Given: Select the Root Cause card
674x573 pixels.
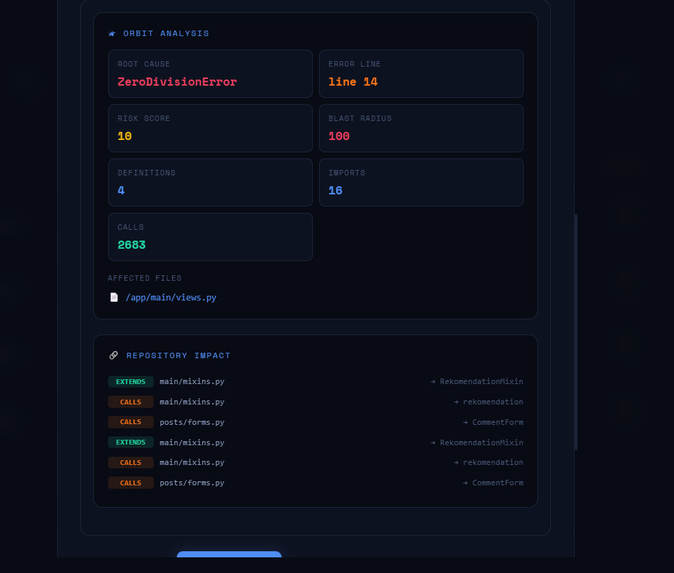Looking at the screenshot, I should click(x=210, y=74).
